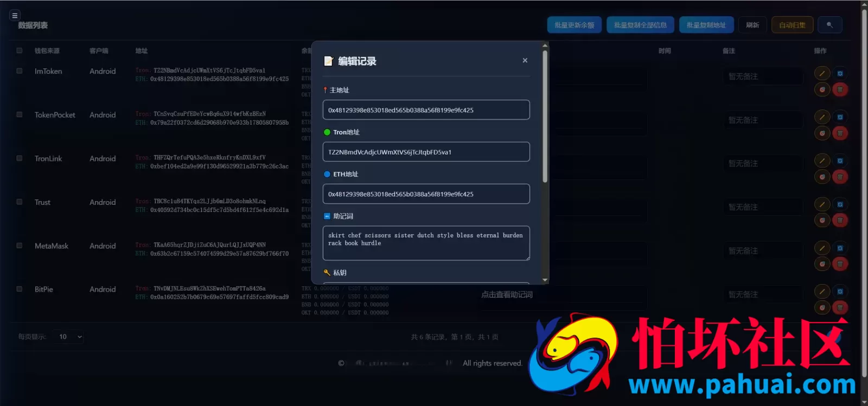Edit the TronLink row with pencil icon

click(822, 160)
